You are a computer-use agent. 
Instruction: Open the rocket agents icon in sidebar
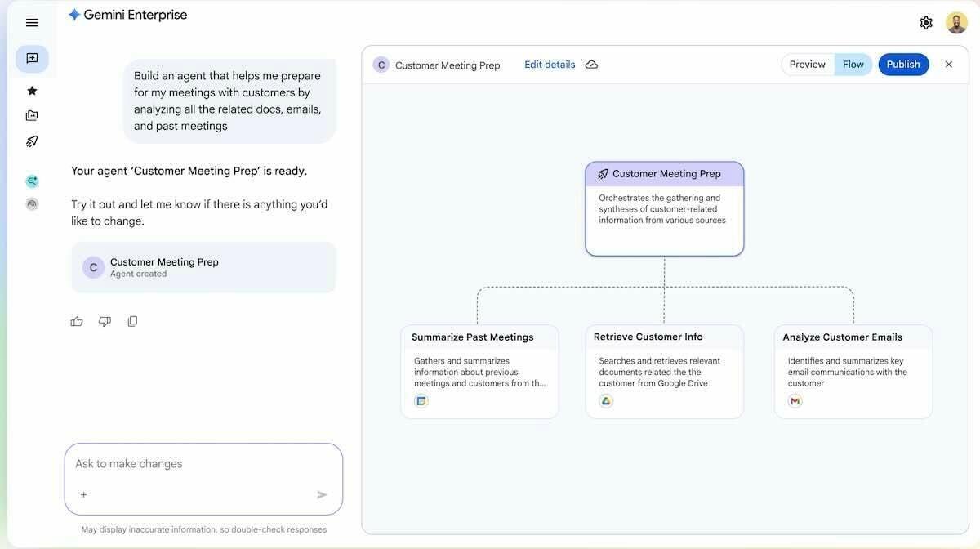click(x=32, y=141)
